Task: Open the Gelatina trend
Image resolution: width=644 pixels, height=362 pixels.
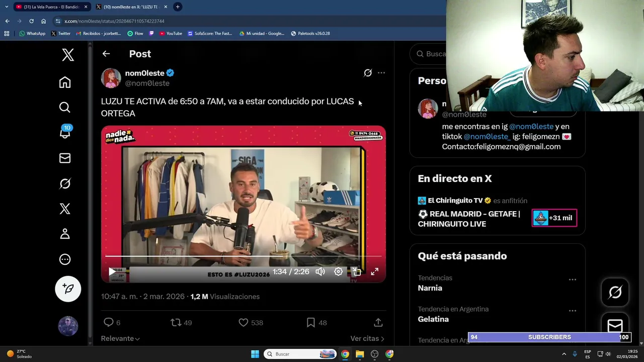Action: 433,319
